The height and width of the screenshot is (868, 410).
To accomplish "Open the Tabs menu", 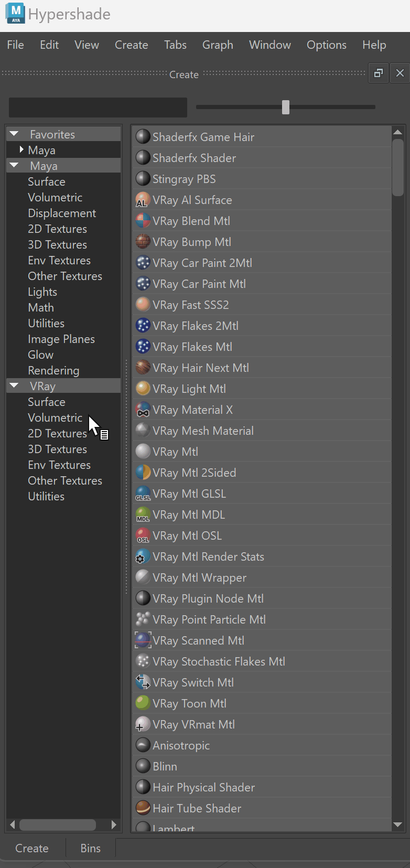I will coord(175,45).
